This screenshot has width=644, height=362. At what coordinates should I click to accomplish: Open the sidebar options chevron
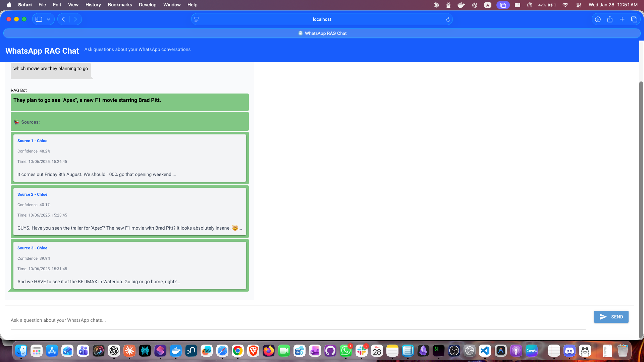click(x=49, y=19)
